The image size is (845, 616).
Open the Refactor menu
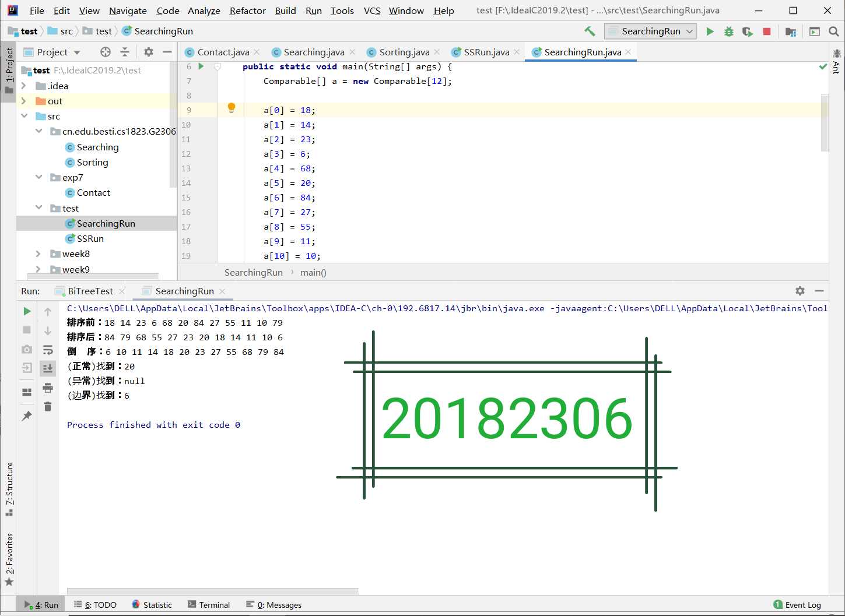pyautogui.click(x=248, y=10)
